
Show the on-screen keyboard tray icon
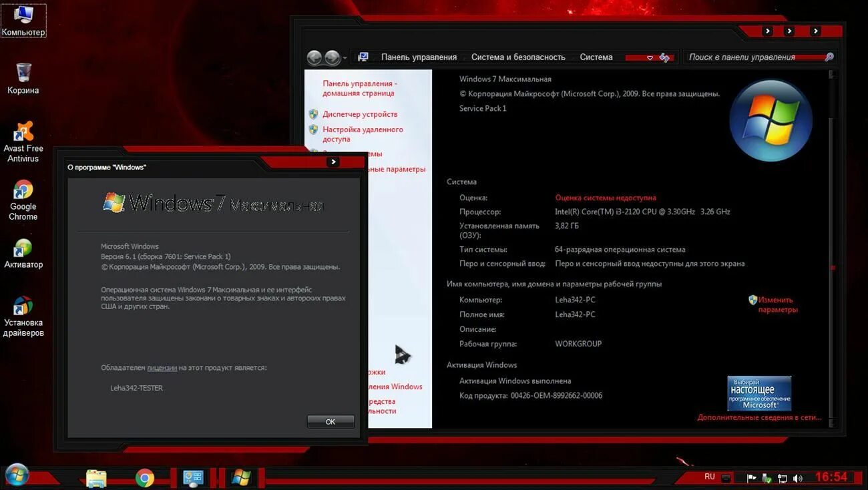click(x=726, y=478)
